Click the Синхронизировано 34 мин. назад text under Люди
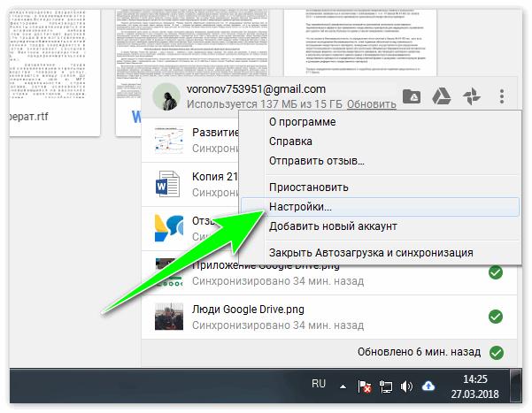 [x=278, y=325]
